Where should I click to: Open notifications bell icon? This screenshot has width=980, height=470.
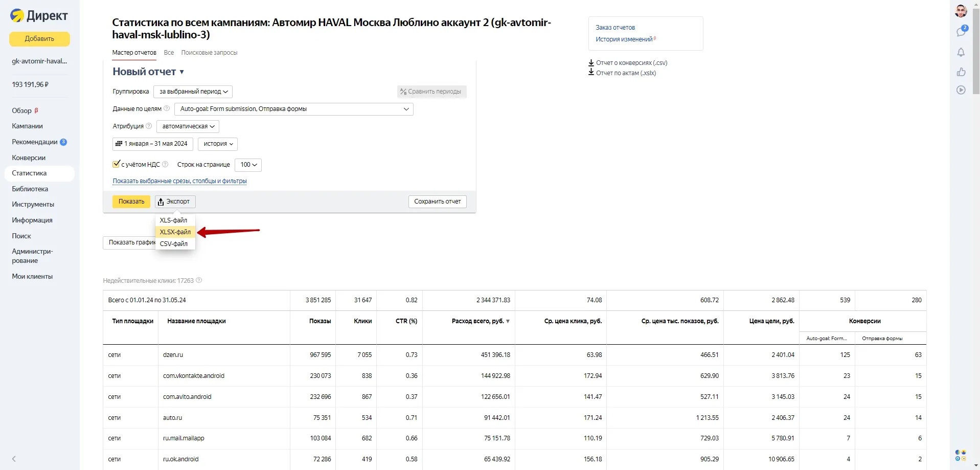pyautogui.click(x=961, y=52)
